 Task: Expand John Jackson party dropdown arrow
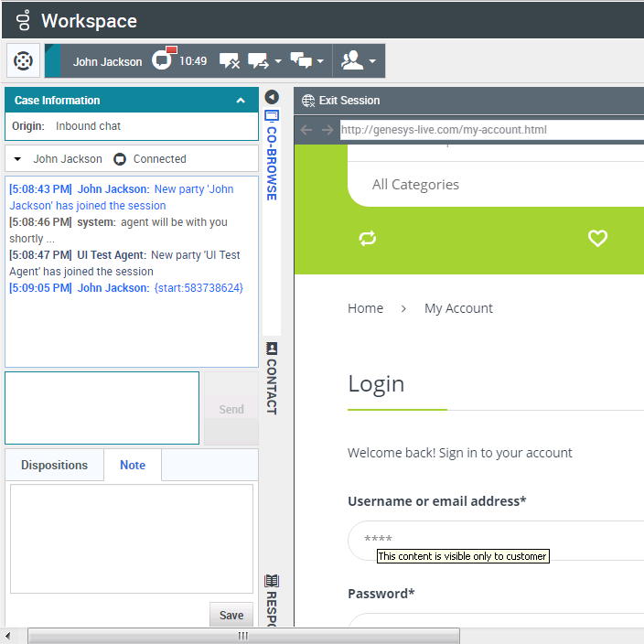(17, 159)
